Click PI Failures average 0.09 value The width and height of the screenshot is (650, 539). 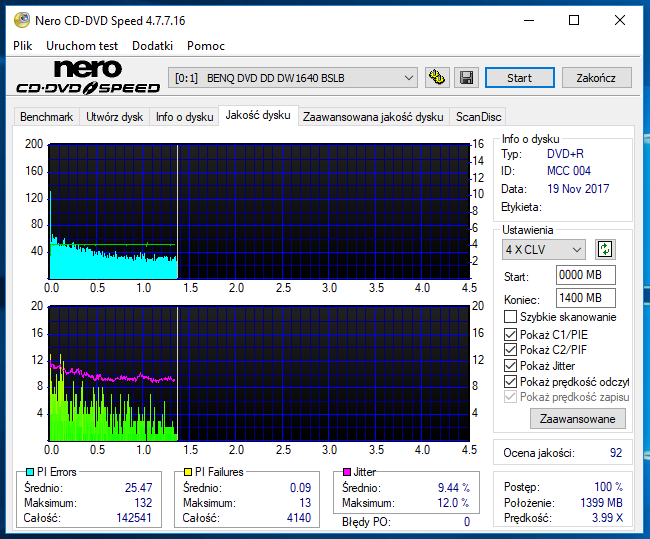pos(300,488)
